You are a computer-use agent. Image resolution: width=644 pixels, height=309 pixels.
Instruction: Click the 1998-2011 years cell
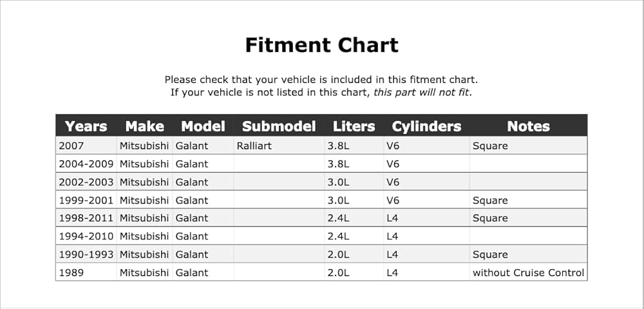coord(86,218)
